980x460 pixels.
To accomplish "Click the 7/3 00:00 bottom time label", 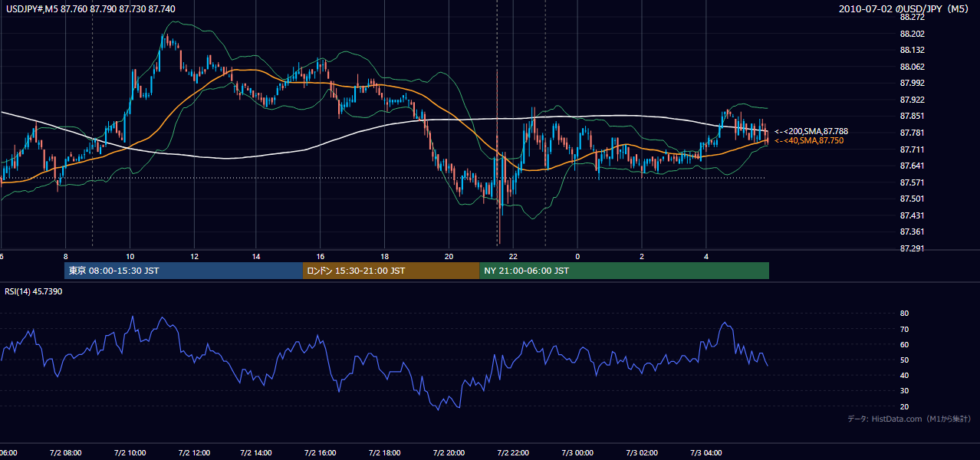I will click(577, 452).
